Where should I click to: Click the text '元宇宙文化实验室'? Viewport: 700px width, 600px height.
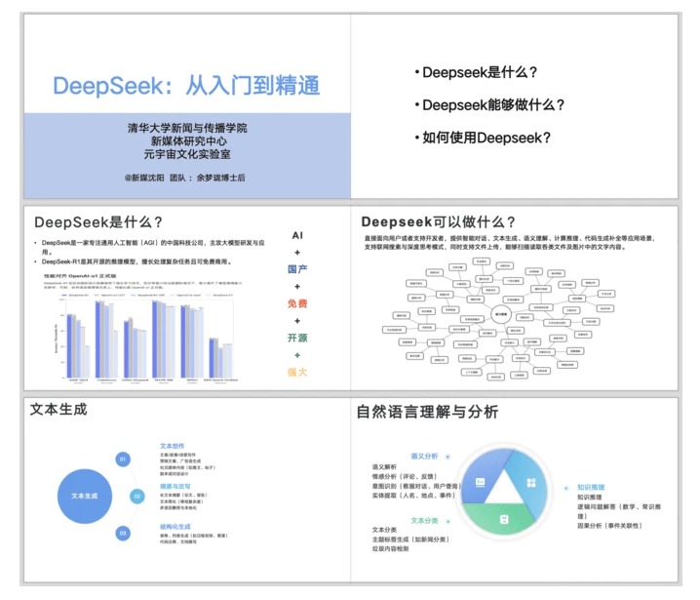(x=187, y=154)
